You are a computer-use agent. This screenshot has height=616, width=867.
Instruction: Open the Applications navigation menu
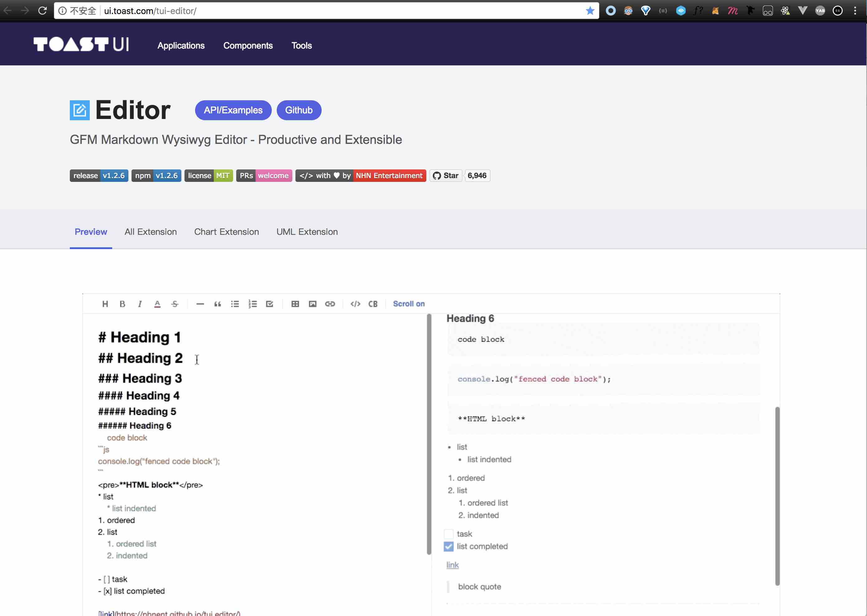click(x=181, y=45)
